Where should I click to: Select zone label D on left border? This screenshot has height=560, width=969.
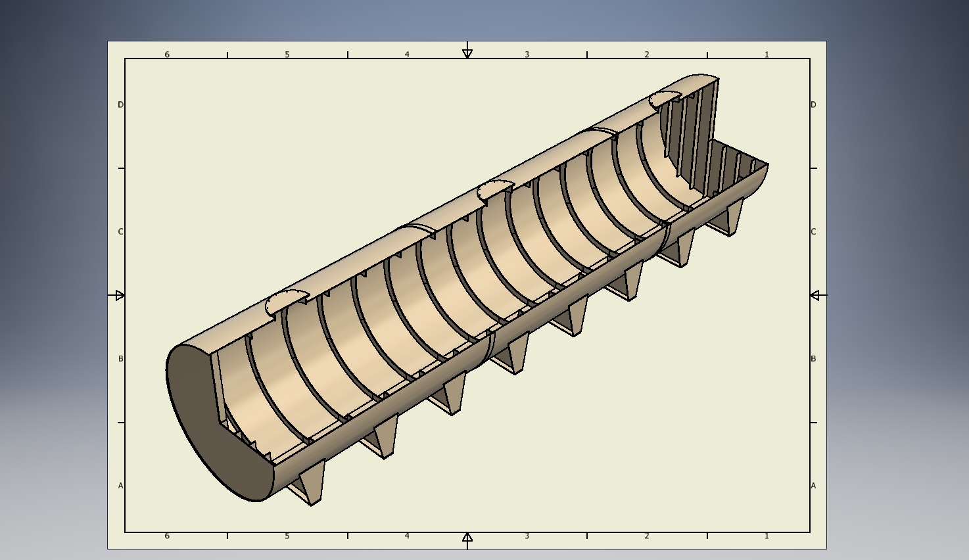[120, 105]
